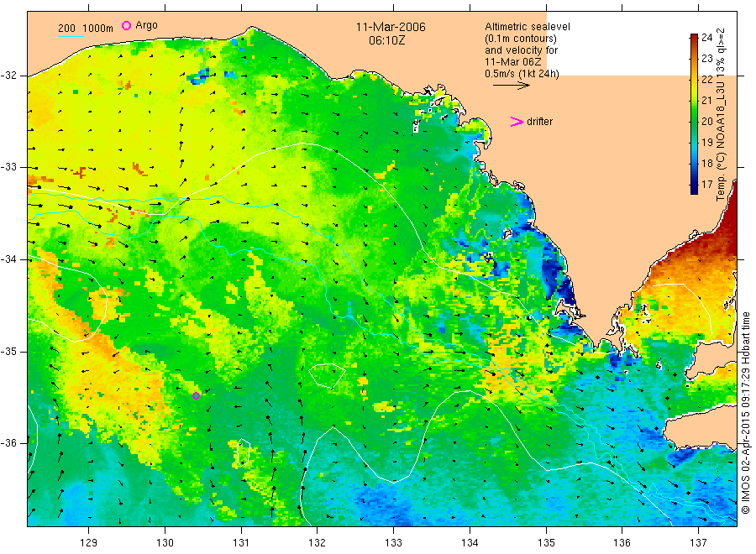Click the temperature color bar
This screenshot has height=554, width=756.
(694, 113)
